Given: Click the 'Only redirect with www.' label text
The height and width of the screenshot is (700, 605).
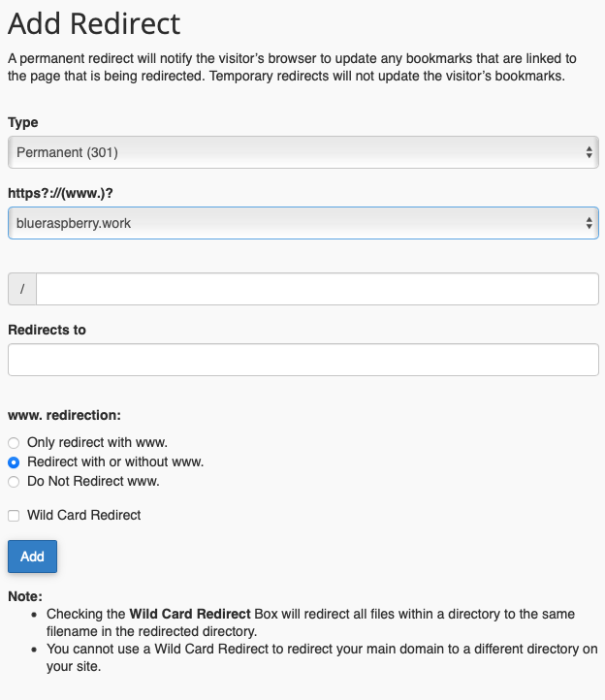Looking at the screenshot, I should 95,443.
